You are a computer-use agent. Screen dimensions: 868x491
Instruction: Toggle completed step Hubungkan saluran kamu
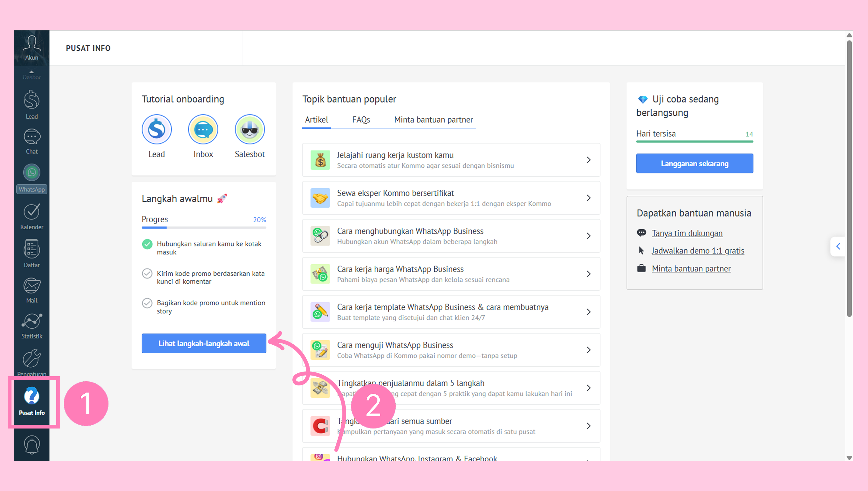[x=147, y=244]
